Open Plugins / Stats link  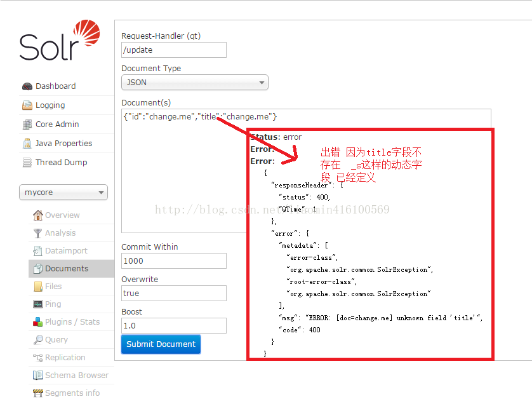coord(72,321)
